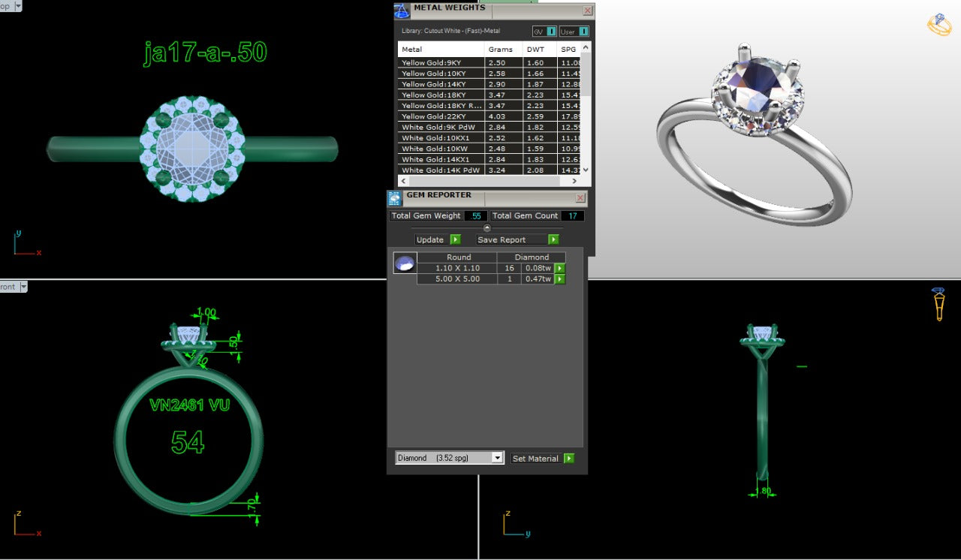Click the 0.47tw weight cell

[538, 279]
